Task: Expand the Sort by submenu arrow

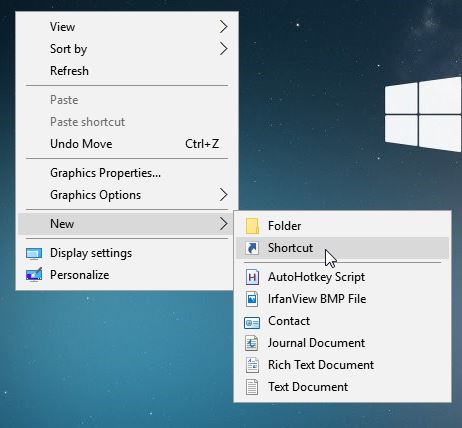Action: [x=223, y=49]
